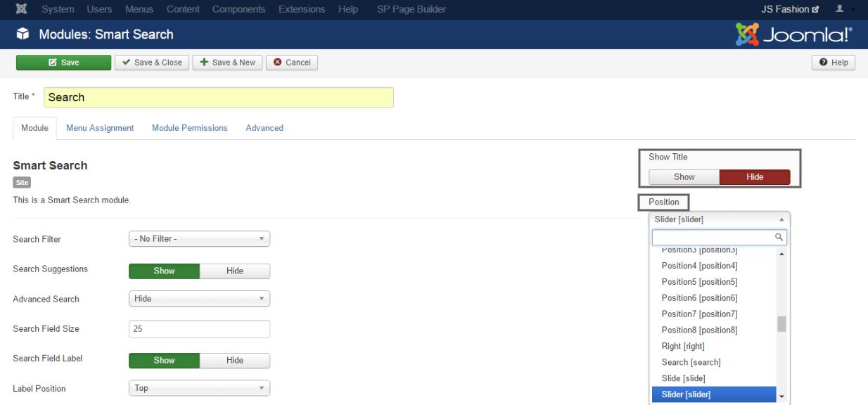868x405 pixels.
Task: Open the SP Page Builder menu
Action: tap(411, 9)
